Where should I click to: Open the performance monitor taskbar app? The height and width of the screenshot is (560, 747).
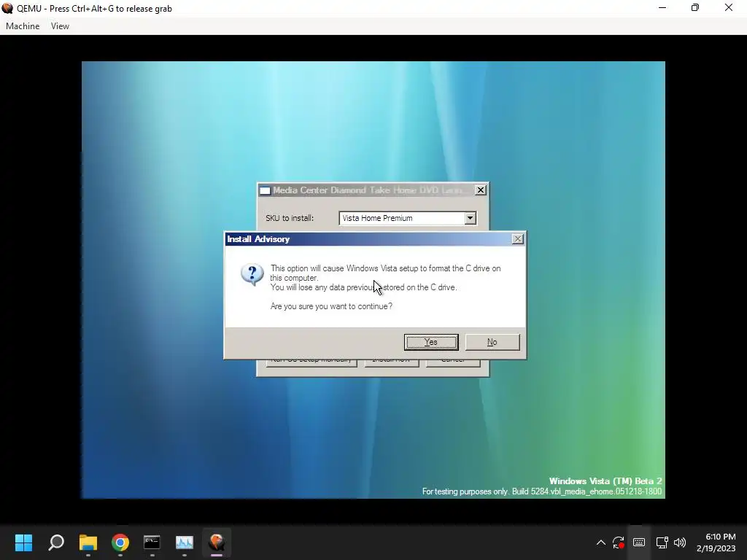pyautogui.click(x=185, y=542)
